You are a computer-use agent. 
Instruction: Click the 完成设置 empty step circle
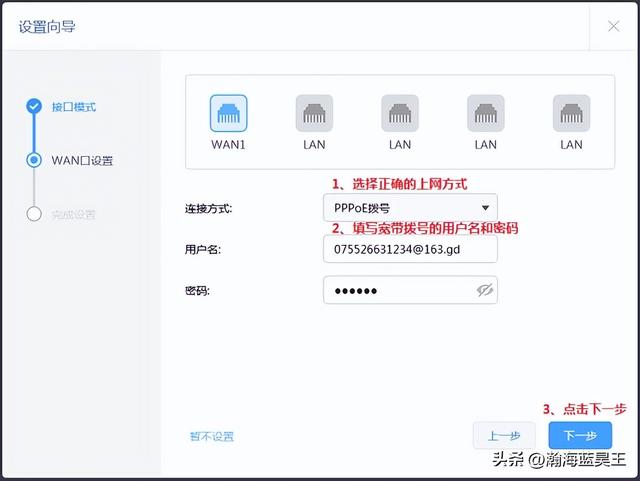[x=34, y=214]
